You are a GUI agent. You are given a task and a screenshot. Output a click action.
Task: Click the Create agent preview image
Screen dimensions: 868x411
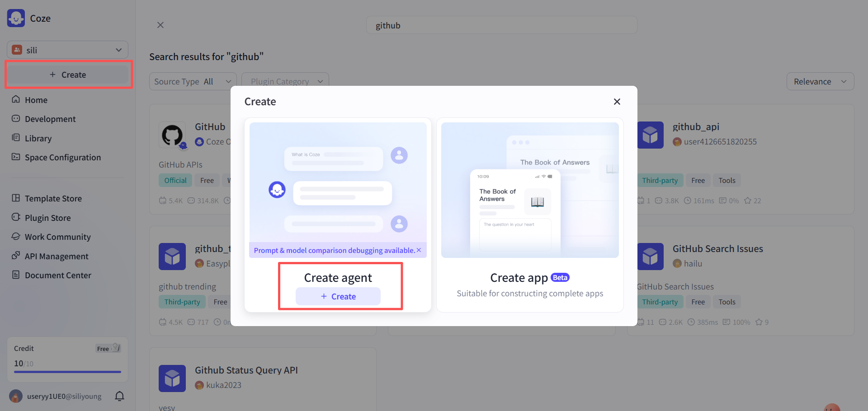338,190
